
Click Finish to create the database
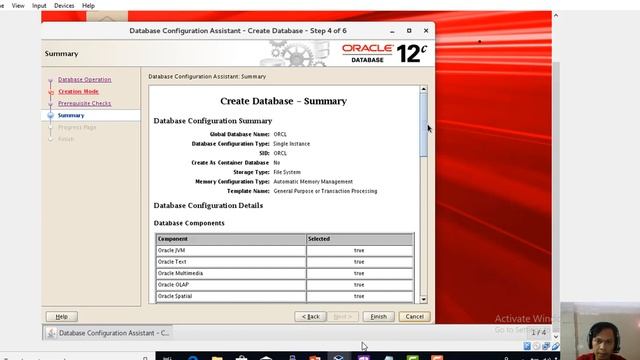378,317
